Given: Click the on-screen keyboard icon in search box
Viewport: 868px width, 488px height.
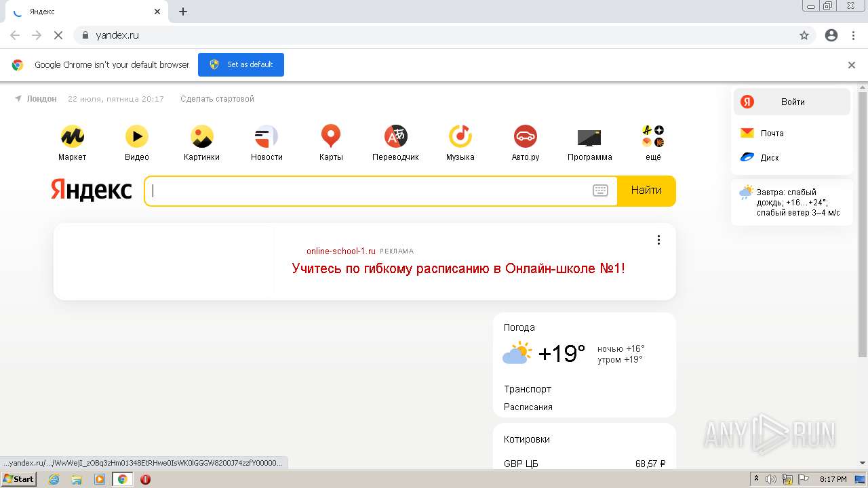Looking at the screenshot, I should [x=600, y=190].
